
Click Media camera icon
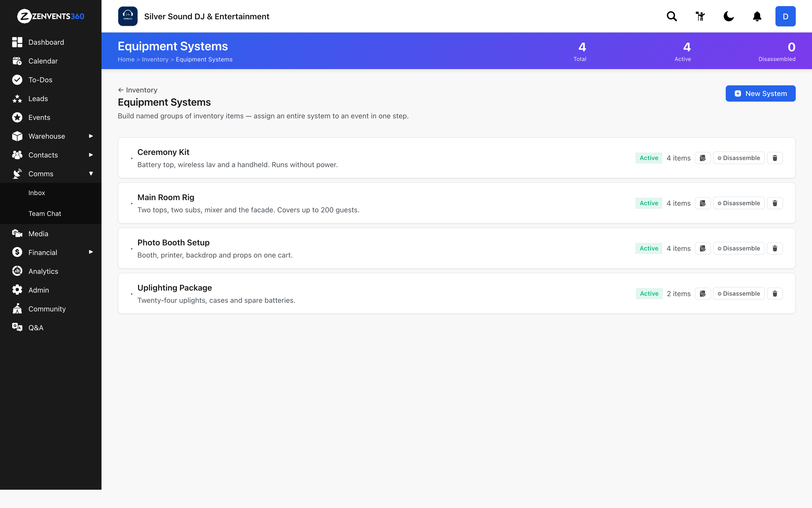coord(17,233)
